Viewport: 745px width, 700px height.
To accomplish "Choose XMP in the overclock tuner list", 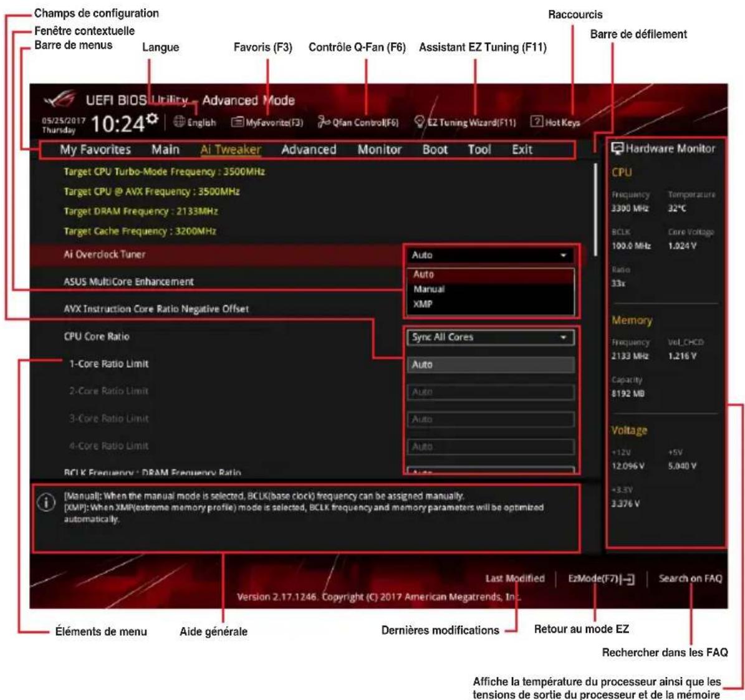I will point(491,304).
